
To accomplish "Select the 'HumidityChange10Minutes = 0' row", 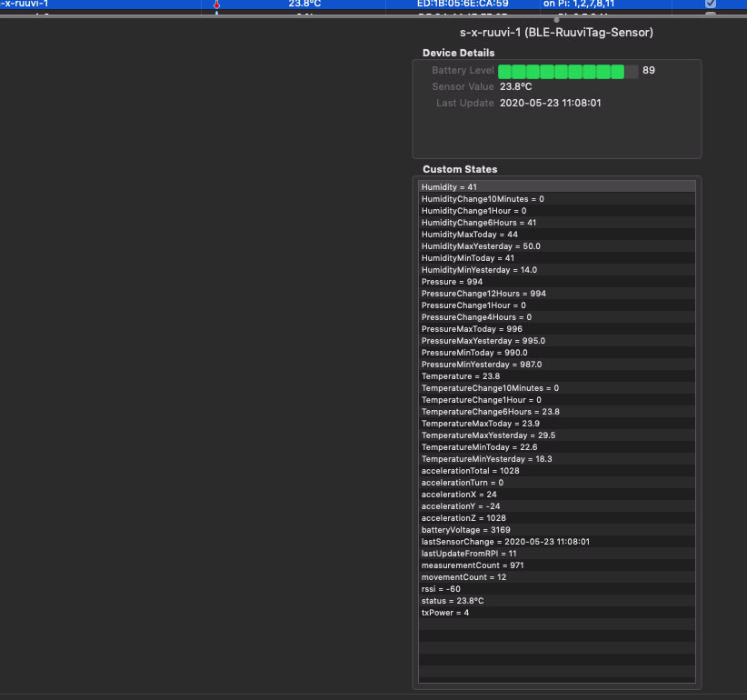I will [556, 199].
